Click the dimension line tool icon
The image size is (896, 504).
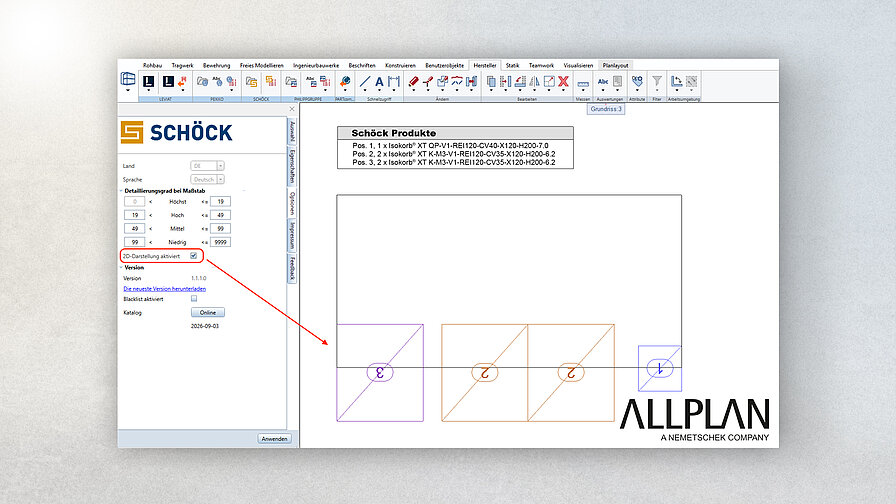[394, 82]
